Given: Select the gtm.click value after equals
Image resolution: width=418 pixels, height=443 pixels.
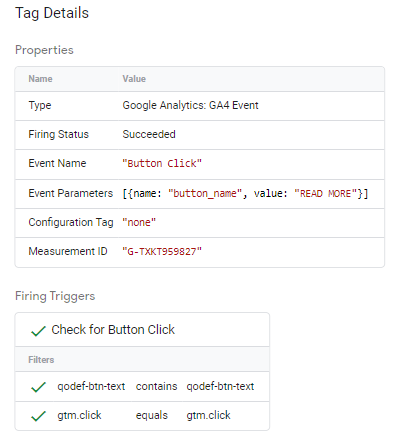Looking at the screenshot, I should coord(208,415).
